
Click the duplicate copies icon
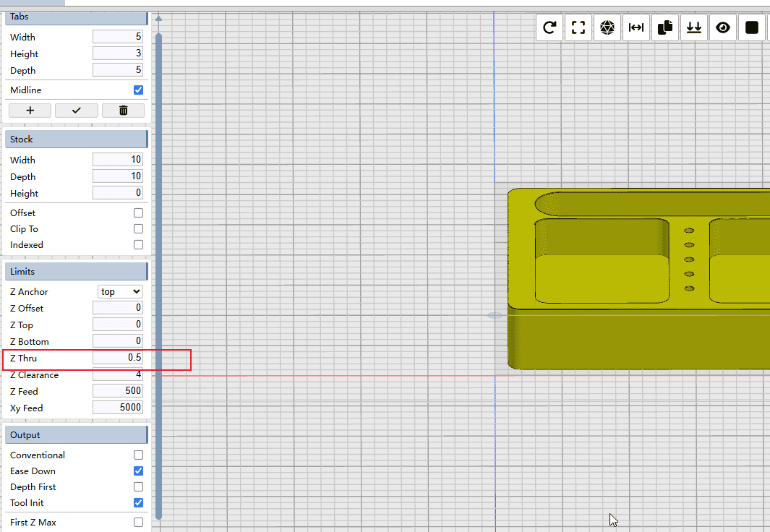[x=665, y=28]
